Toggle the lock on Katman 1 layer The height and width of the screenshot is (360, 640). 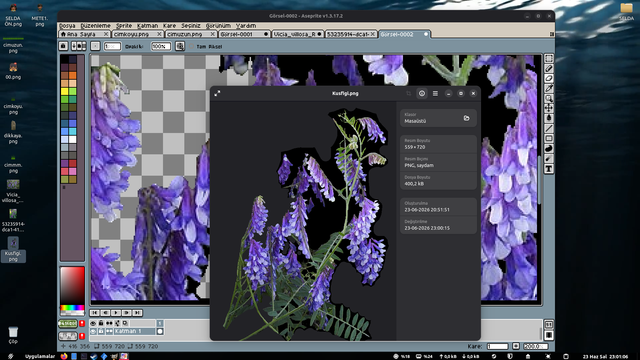point(101,331)
